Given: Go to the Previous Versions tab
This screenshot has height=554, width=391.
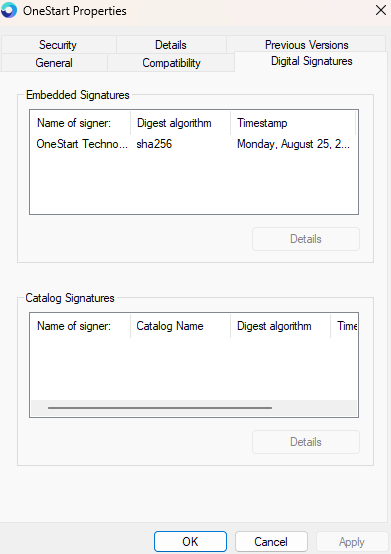Looking at the screenshot, I should (306, 45).
